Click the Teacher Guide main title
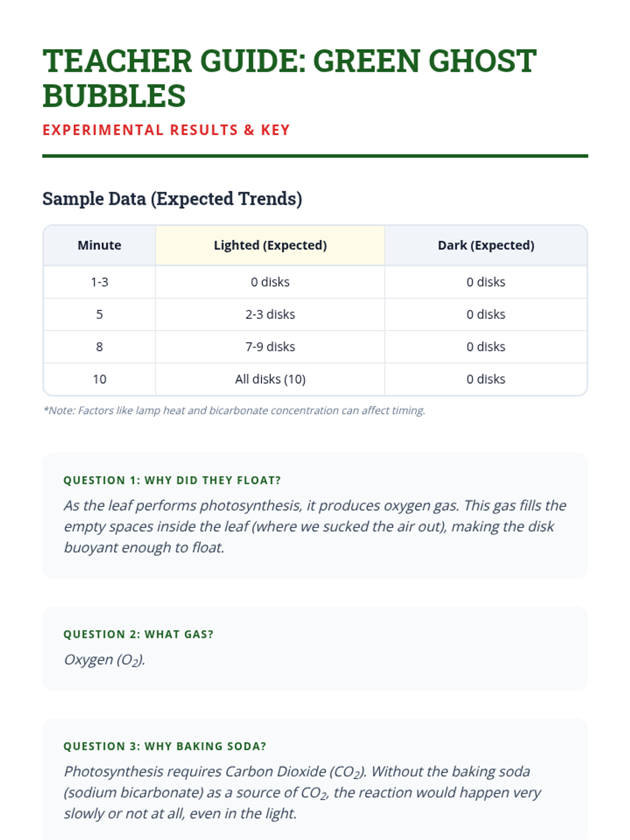Screen dimensions: 630x840 click(289, 78)
